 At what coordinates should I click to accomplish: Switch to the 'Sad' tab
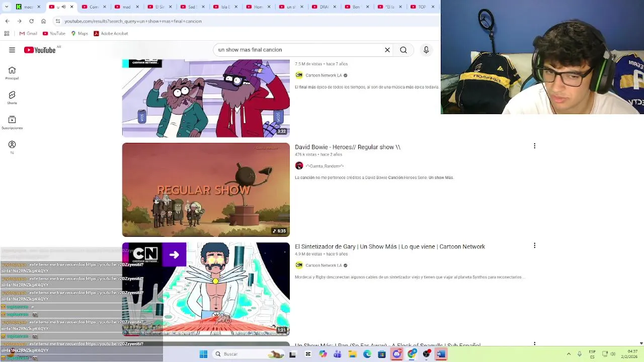tap(192, 7)
